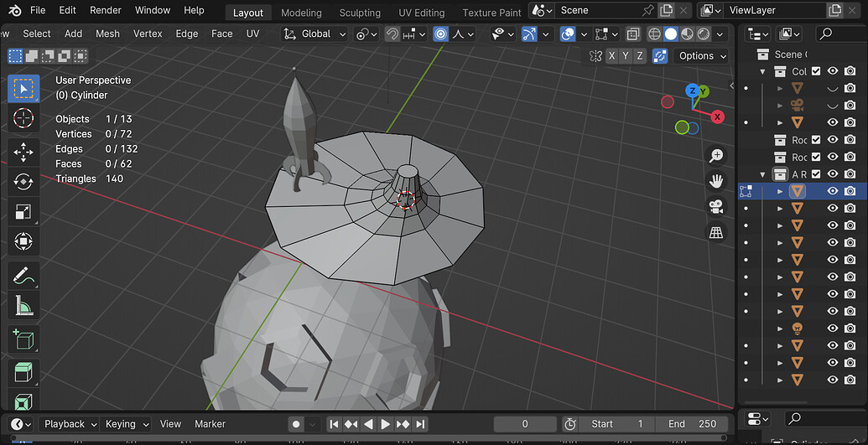Toggle camera view in viewport

coord(716,206)
